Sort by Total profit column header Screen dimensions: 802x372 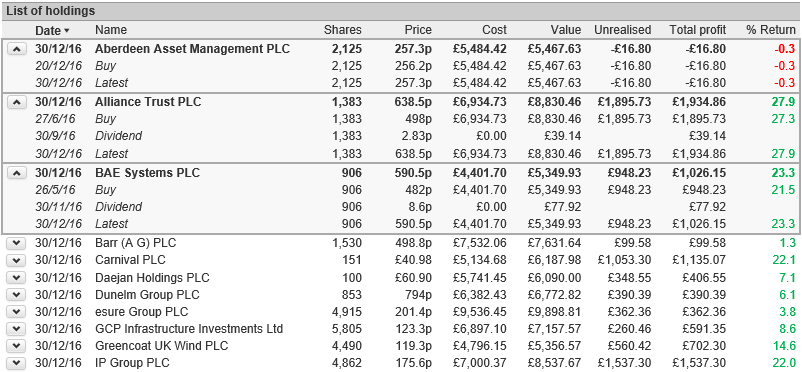click(698, 30)
